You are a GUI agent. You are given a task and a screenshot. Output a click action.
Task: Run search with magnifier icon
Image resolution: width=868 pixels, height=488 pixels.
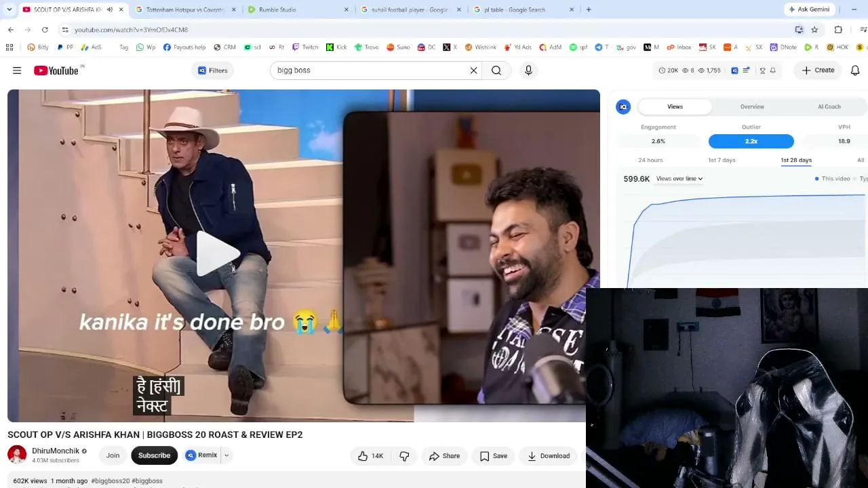[x=496, y=70]
